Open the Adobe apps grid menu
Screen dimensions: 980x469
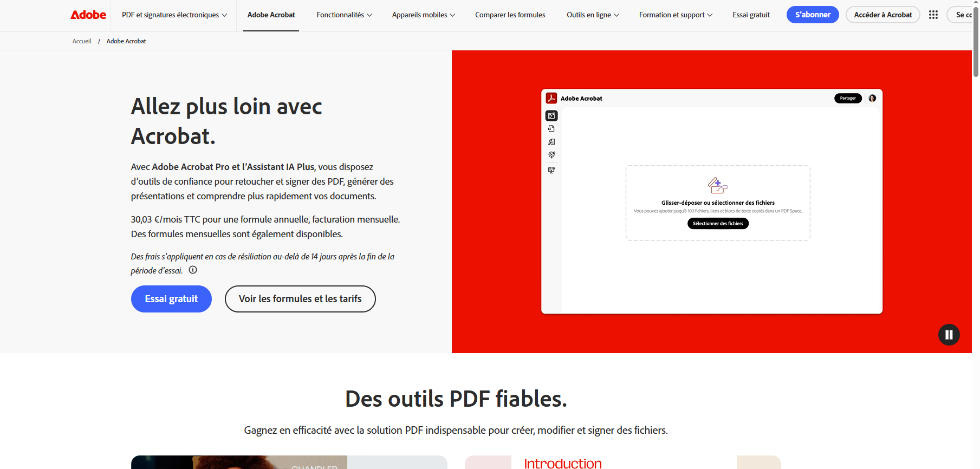[933, 15]
